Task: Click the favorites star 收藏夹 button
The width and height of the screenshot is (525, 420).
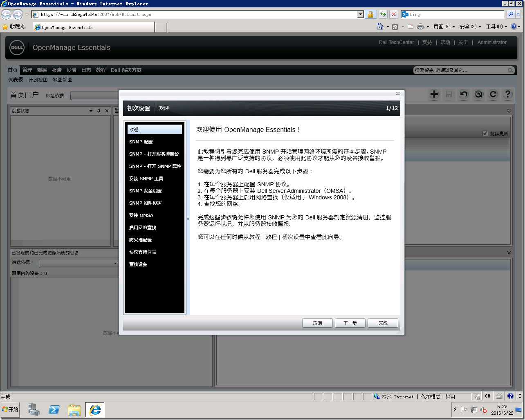Action: point(13,27)
